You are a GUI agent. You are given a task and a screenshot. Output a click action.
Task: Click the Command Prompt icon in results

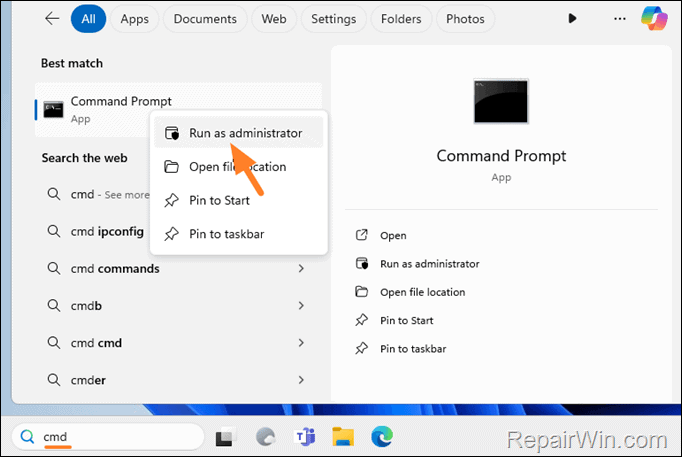[53, 110]
